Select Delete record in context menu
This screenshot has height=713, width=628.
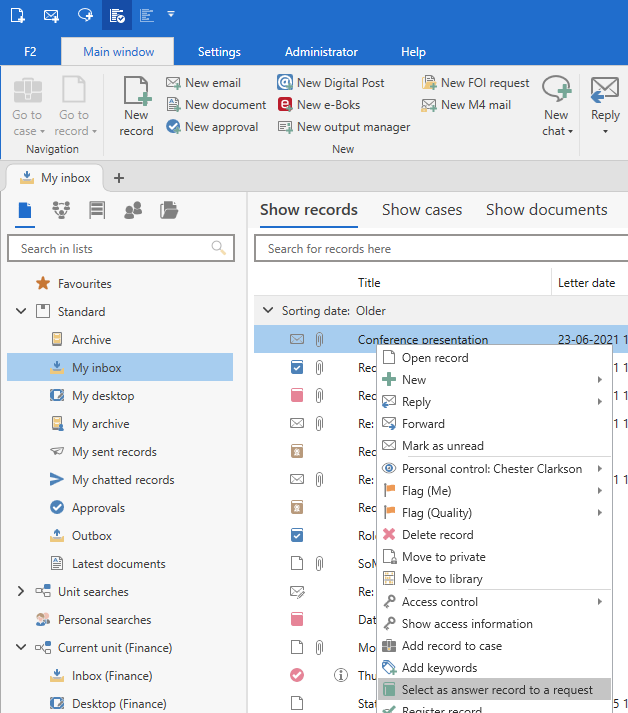pos(437,535)
